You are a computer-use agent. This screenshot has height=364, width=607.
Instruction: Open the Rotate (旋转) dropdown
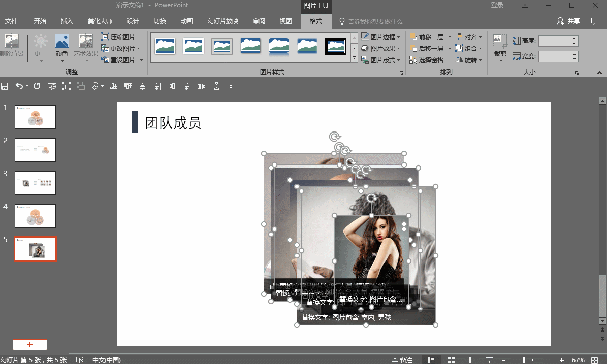pyautogui.click(x=469, y=60)
